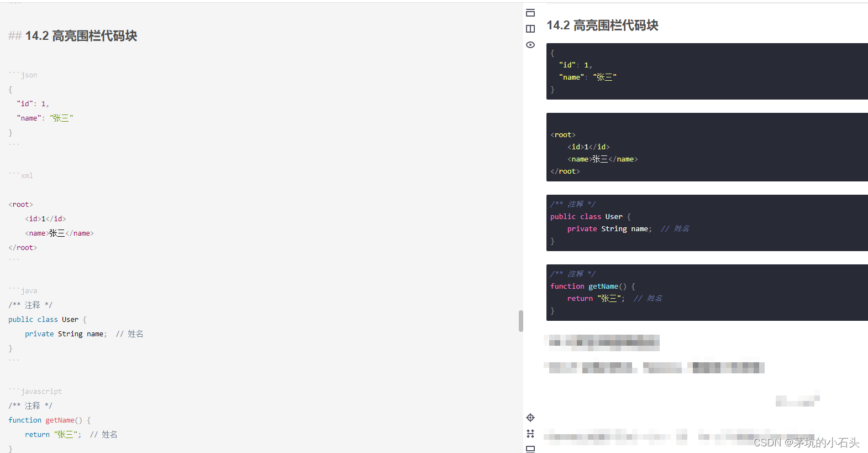
Task: Click the '```javascript' fence line in editor
Action: point(35,391)
